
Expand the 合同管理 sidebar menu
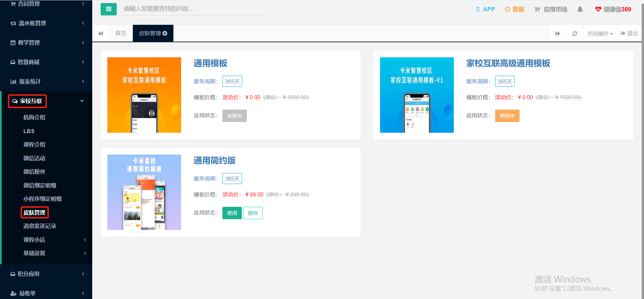(46, 4)
